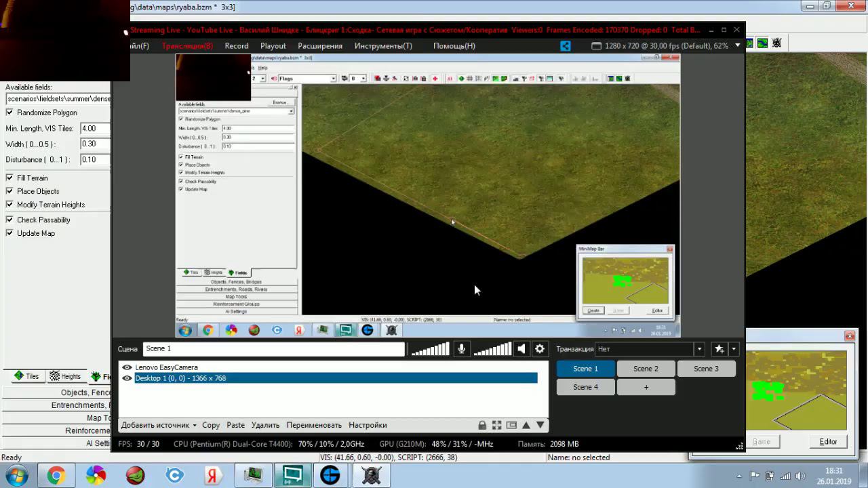Open the Action Center flag tray icon
This screenshot has width=868, height=488.
[x=755, y=476]
